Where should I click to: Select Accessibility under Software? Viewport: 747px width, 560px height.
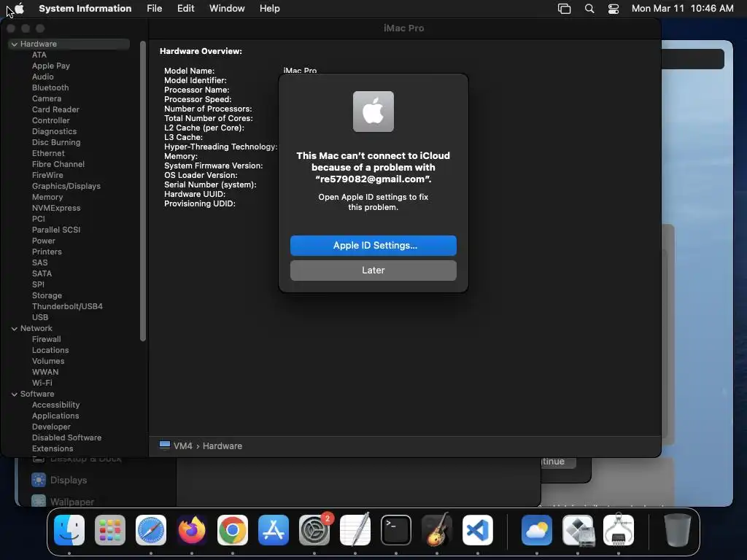point(55,405)
